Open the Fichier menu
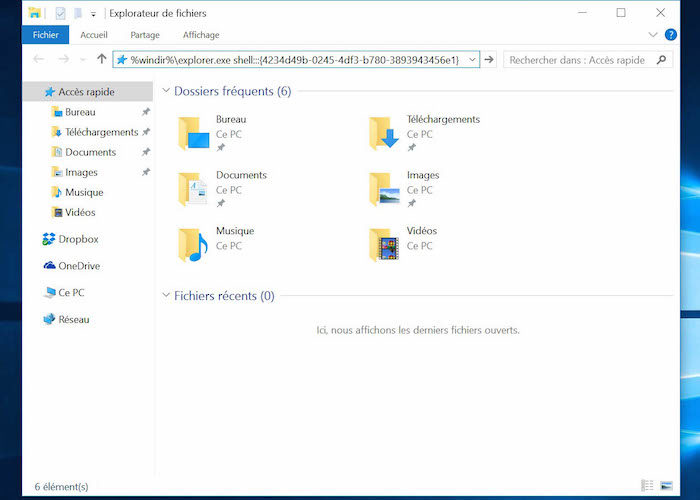Image resolution: width=700 pixels, height=500 pixels. point(46,35)
